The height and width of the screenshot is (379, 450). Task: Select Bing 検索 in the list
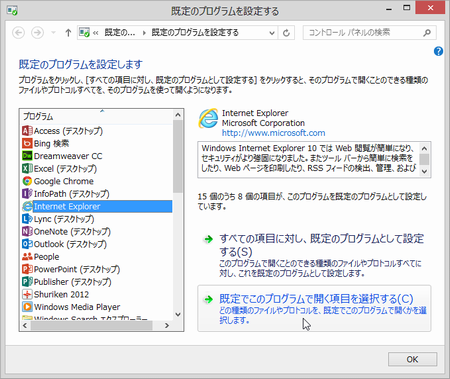pyautogui.click(x=51, y=143)
